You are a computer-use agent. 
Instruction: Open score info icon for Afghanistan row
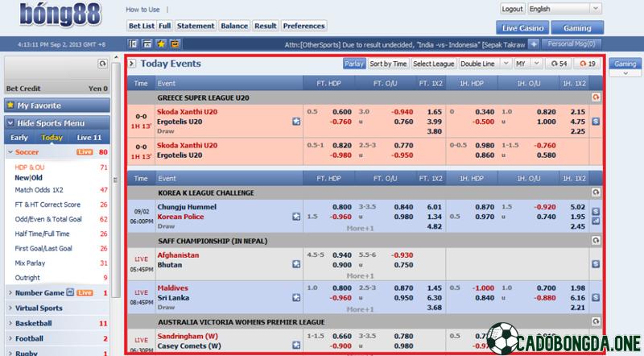coord(596,264)
